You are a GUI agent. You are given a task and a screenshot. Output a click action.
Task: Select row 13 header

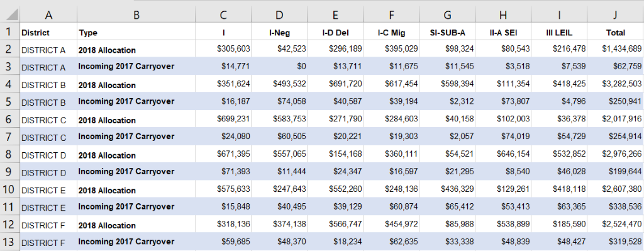pos(10,242)
